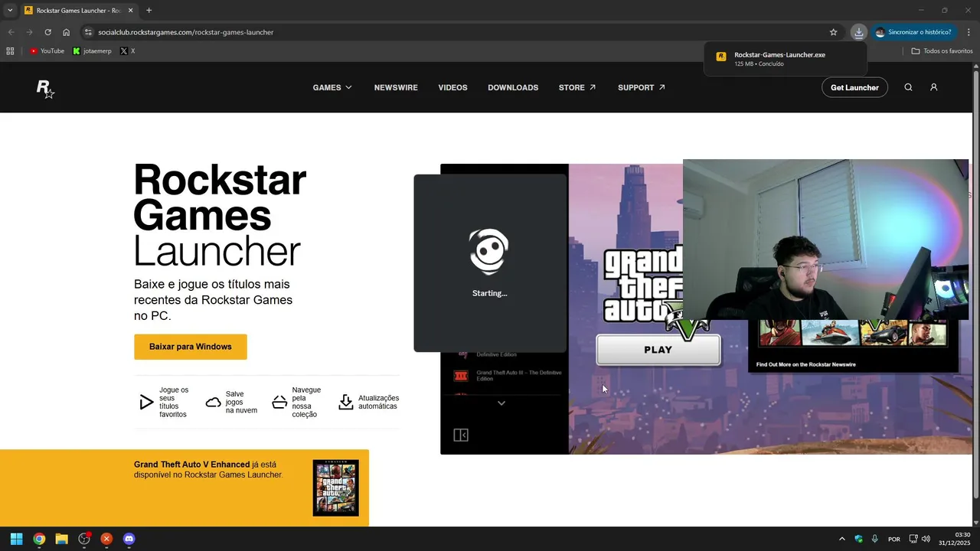Show hidden system tray icons
Screen dimensions: 980x551
pyautogui.click(x=842, y=539)
